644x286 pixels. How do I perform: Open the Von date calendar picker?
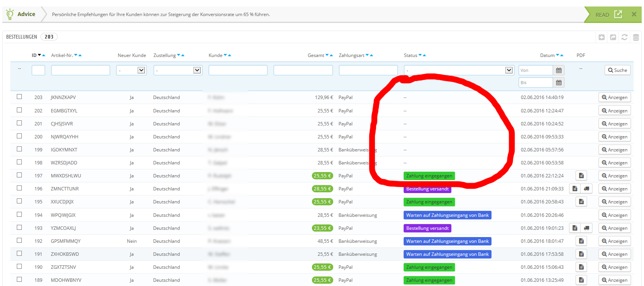click(559, 70)
